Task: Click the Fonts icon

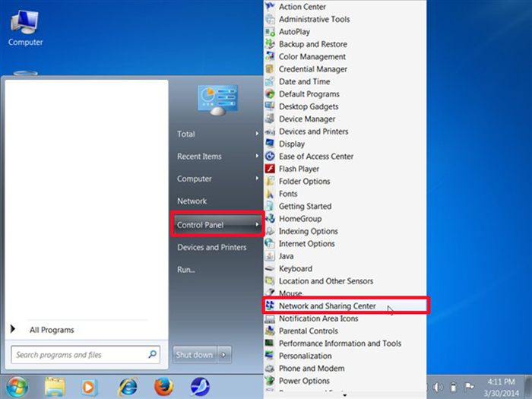Action: click(270, 194)
